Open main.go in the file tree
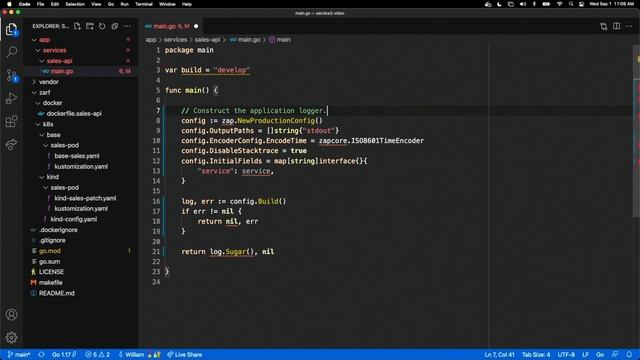Image resolution: width=640 pixels, height=360 pixels. pyautogui.click(x=81, y=71)
